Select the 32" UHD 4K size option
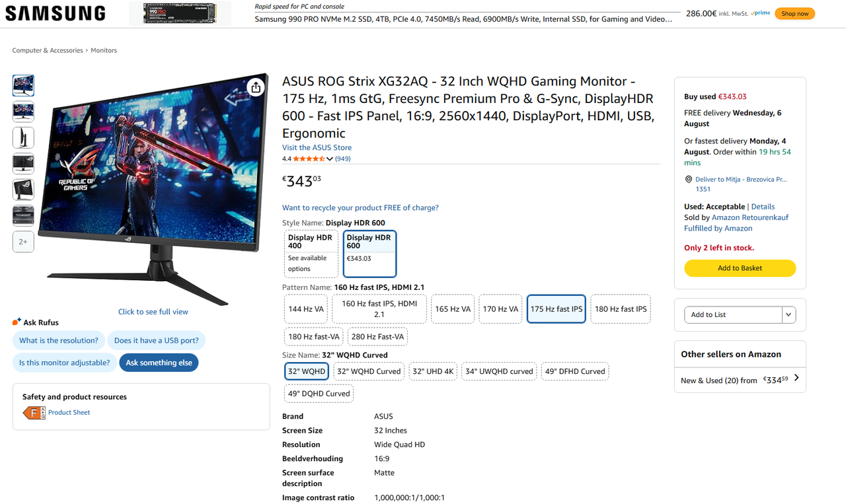This screenshot has width=846, height=504. (433, 371)
